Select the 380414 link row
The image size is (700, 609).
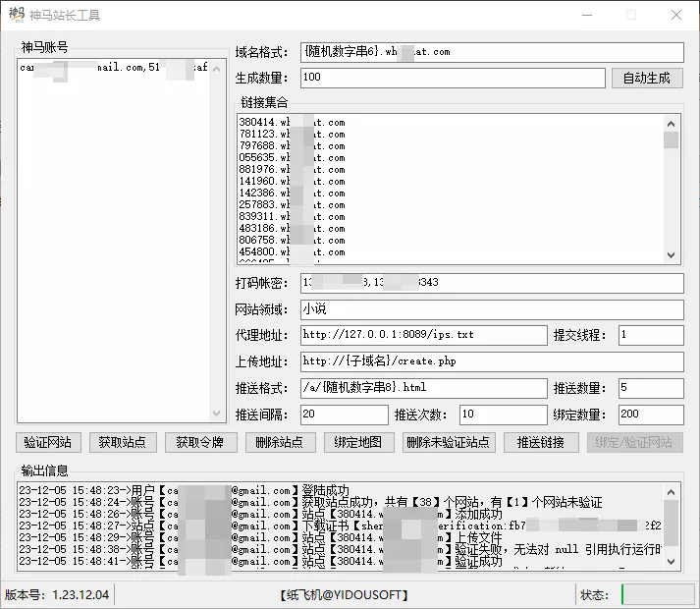(292, 122)
